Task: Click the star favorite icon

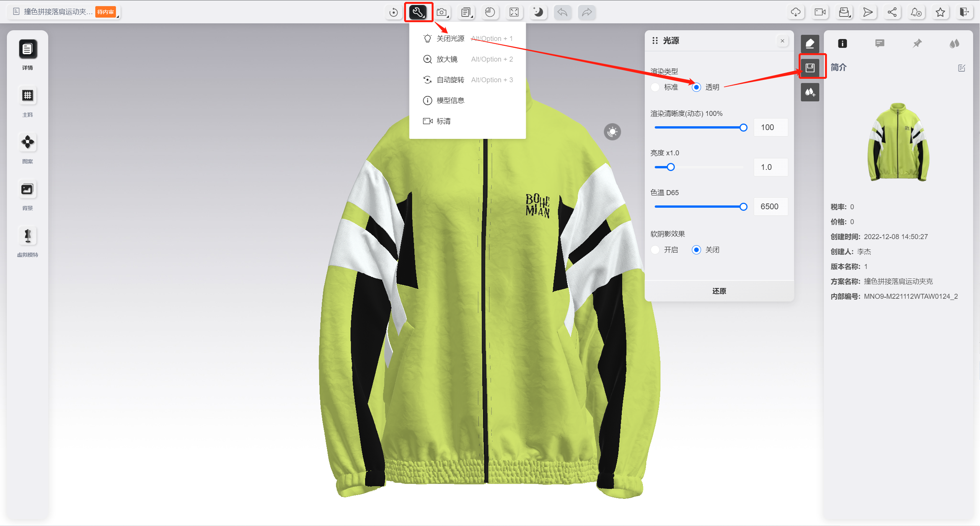Action: point(940,12)
